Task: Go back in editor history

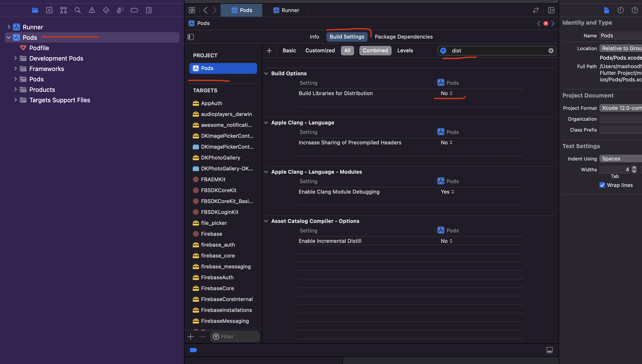Action: [205, 10]
